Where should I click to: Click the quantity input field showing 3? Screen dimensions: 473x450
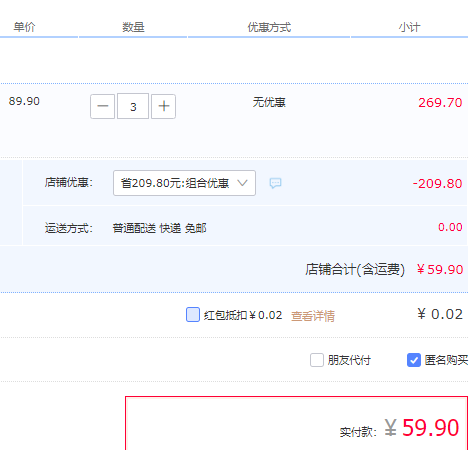133,106
